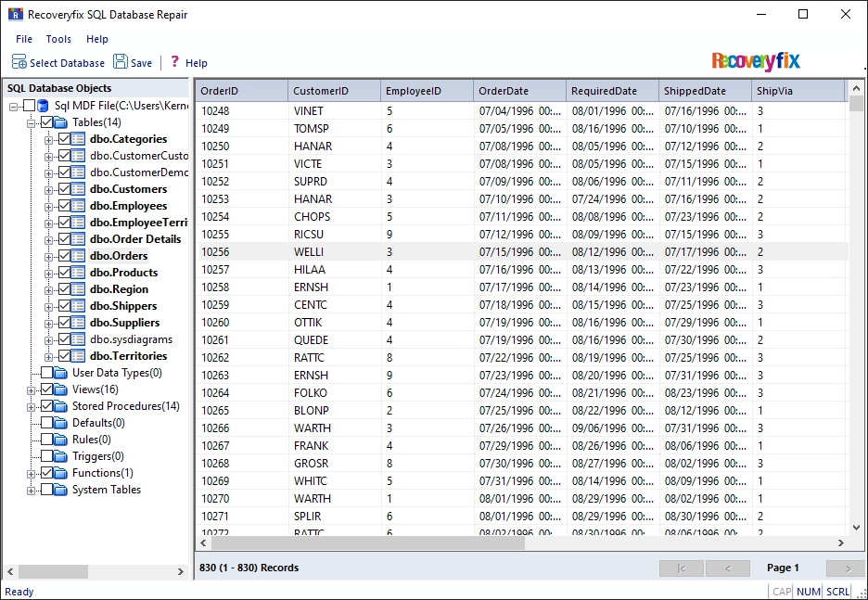Click the ShippedDate column header
The image size is (868, 600).
pyautogui.click(x=705, y=91)
